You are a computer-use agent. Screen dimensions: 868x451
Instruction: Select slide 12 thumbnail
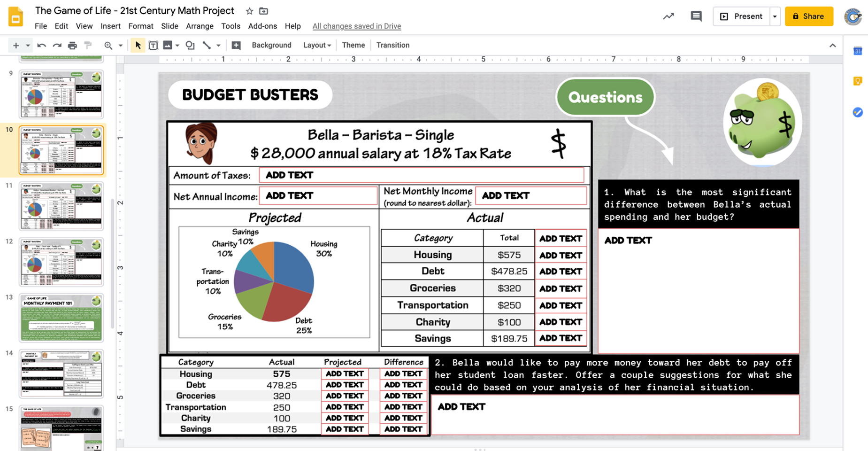[x=61, y=262]
